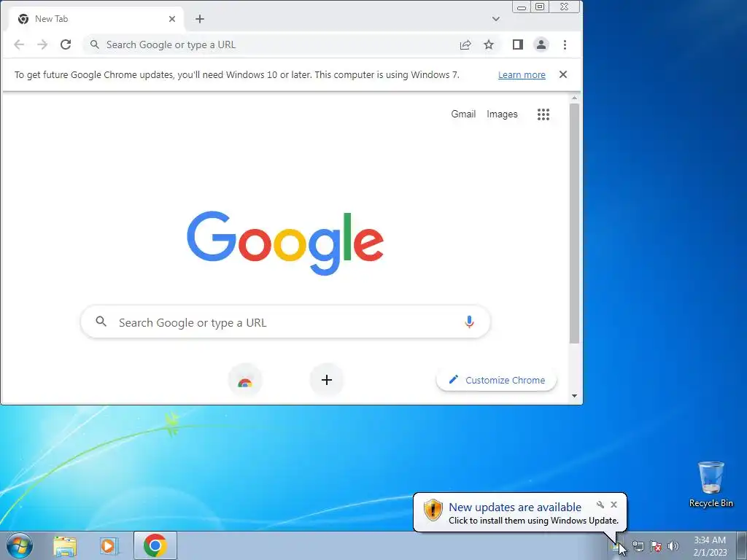Dismiss the Windows 7 update infobar
This screenshot has width=747, height=560.
click(x=563, y=75)
